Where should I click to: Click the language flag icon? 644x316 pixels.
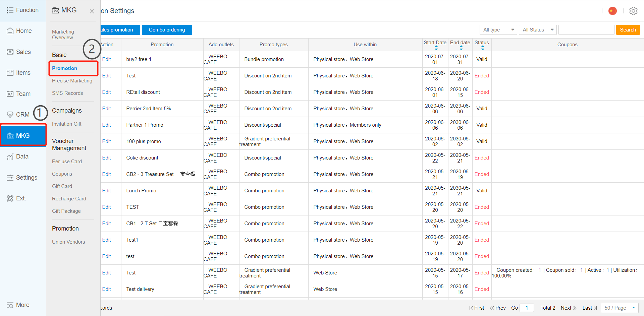(612, 11)
